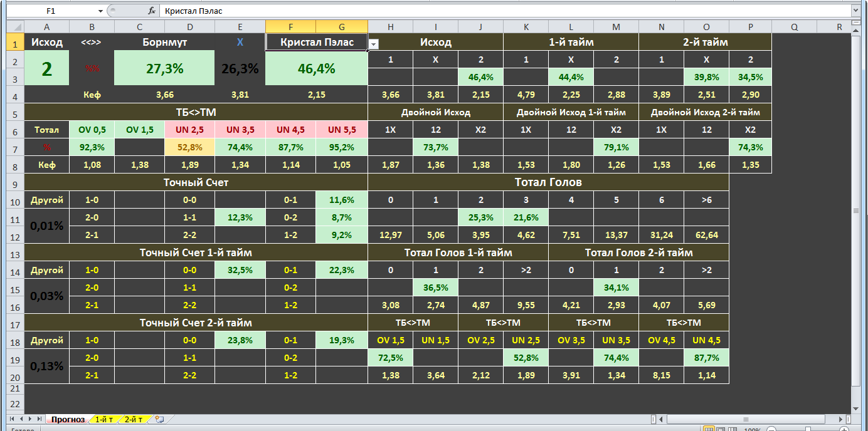Go to next sheet tab with navigation arrow

(30, 418)
